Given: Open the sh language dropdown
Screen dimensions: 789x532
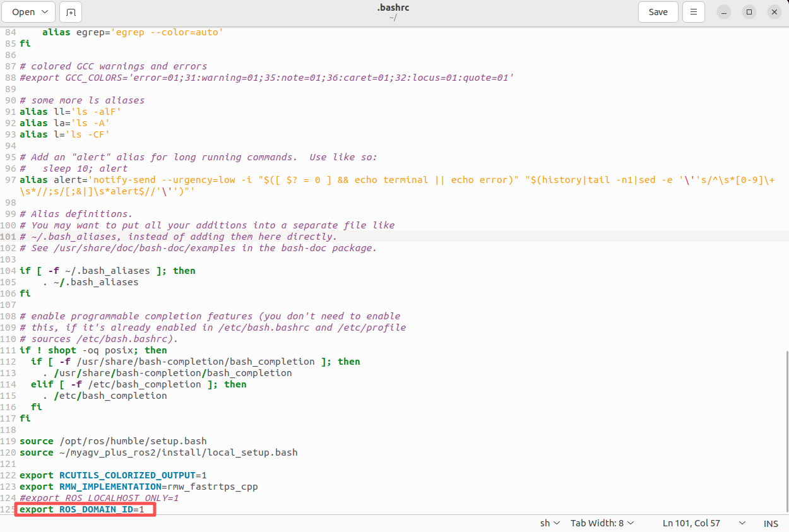Looking at the screenshot, I should (550, 523).
